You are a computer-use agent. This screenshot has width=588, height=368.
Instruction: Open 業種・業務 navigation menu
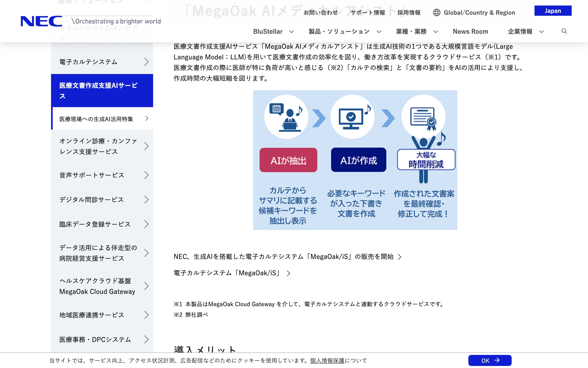coord(411,31)
